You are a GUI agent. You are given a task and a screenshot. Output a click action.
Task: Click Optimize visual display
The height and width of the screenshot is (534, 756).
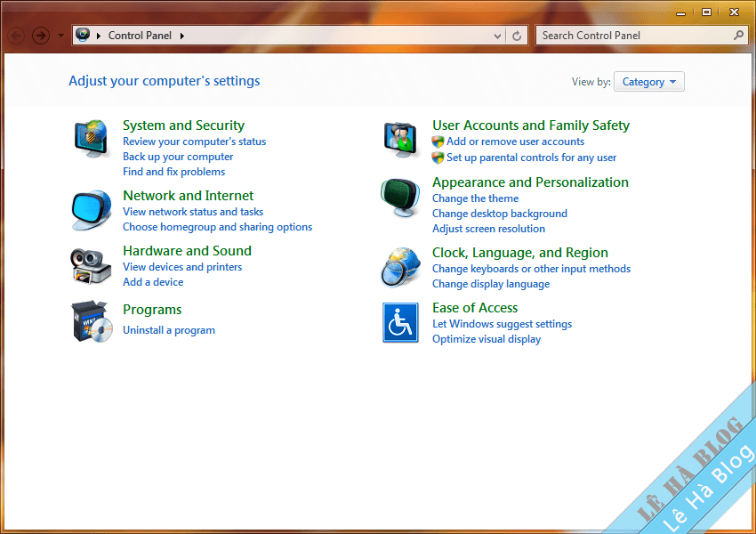487,339
